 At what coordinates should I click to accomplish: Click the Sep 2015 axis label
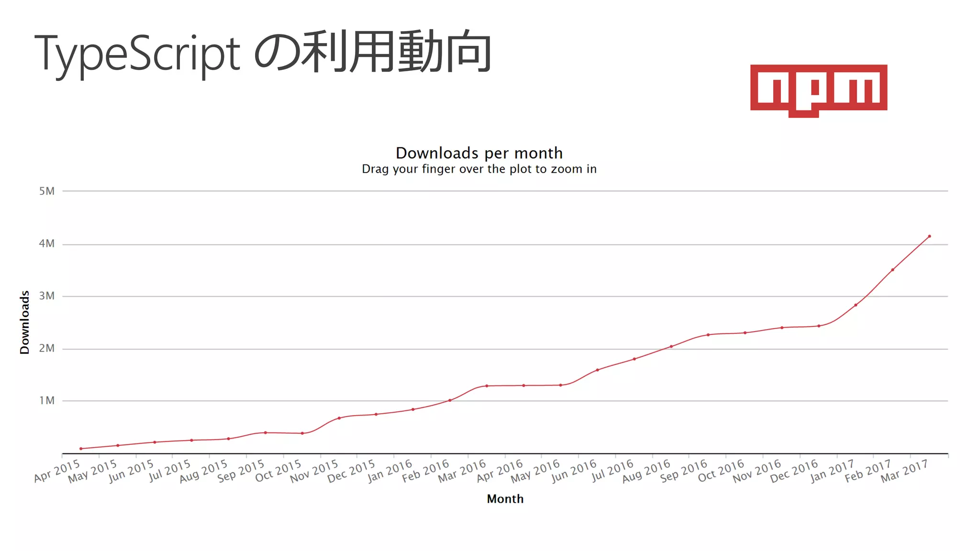[241, 471]
